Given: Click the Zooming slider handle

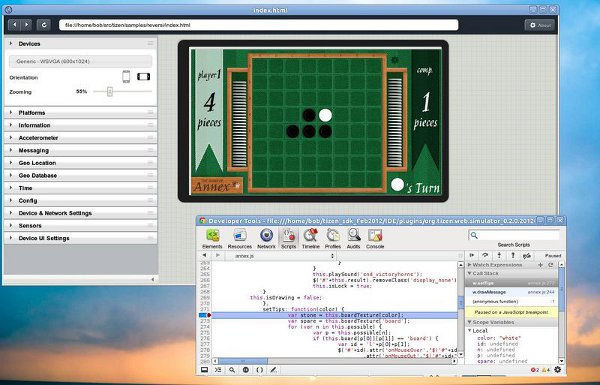Looking at the screenshot, I should pos(110,91).
